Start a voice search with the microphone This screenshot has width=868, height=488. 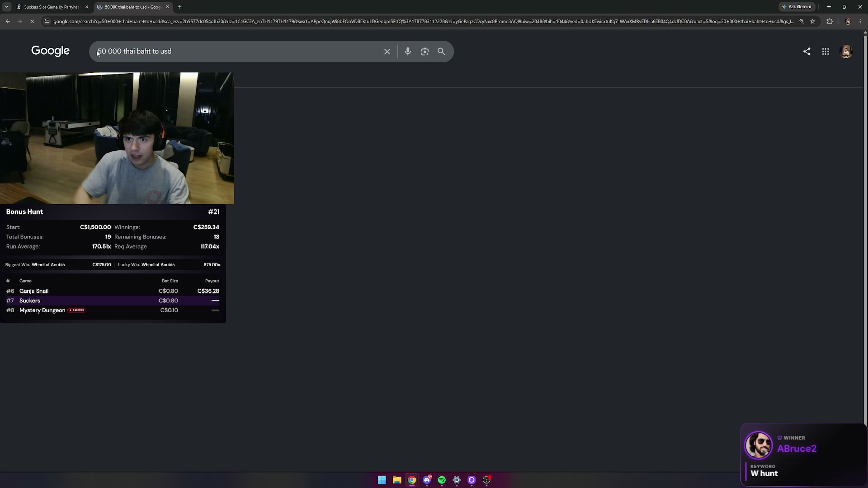coord(408,52)
